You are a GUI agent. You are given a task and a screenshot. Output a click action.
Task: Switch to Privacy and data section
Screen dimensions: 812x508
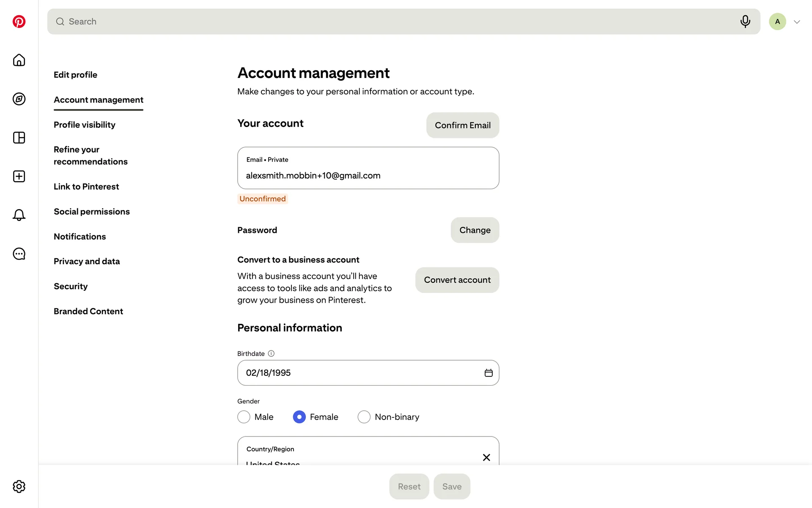[87, 262]
